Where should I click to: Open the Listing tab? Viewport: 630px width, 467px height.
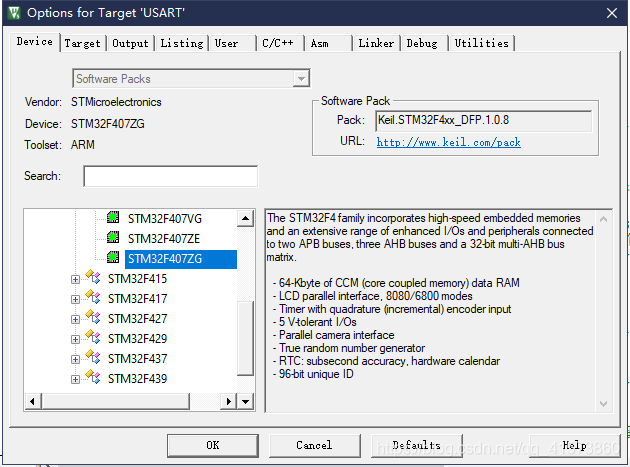(182, 43)
